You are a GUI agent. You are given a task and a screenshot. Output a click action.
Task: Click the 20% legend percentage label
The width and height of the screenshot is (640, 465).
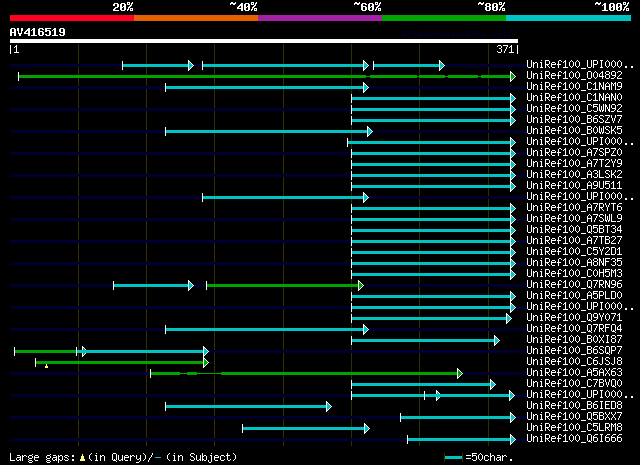[x=123, y=7]
